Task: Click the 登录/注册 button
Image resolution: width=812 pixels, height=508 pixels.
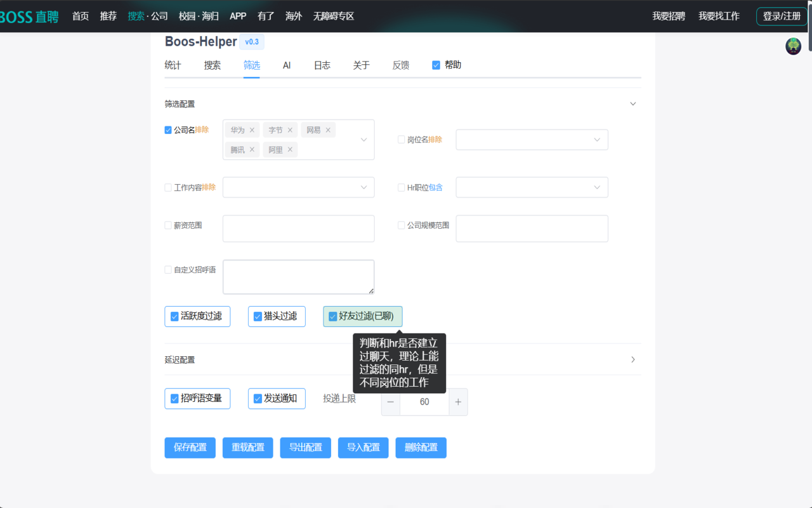Action: [x=781, y=17]
